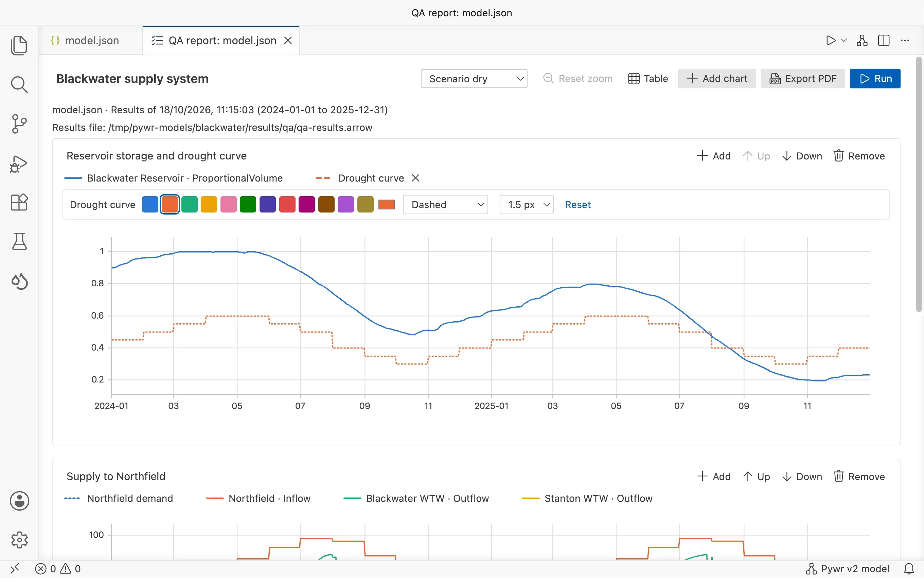Click the Add chart button
This screenshot has height=578, width=924.
click(717, 79)
